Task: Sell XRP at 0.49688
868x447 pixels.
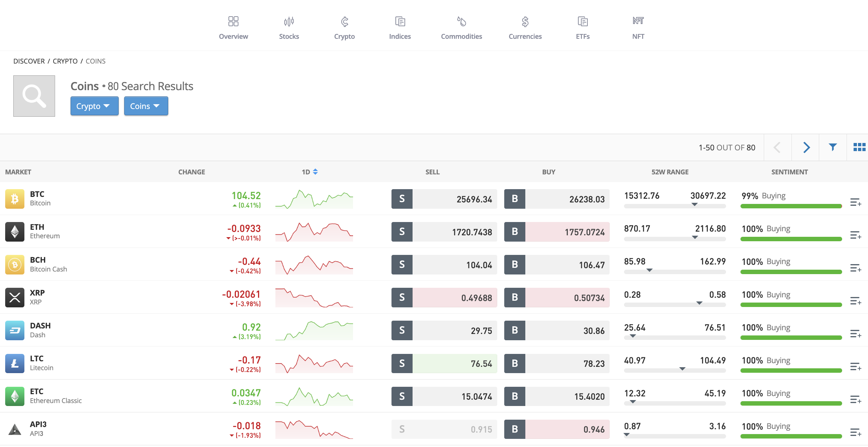Action: coord(444,297)
